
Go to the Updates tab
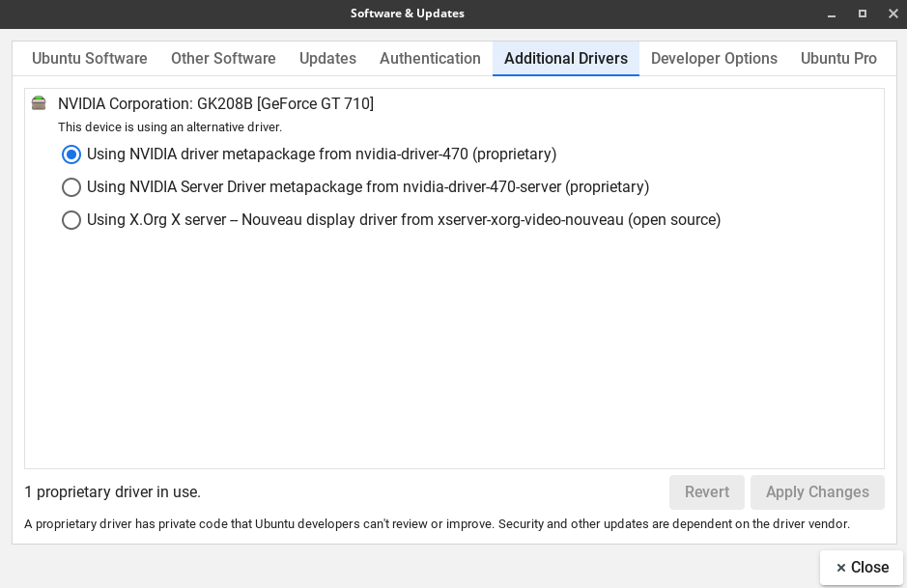[x=328, y=58]
